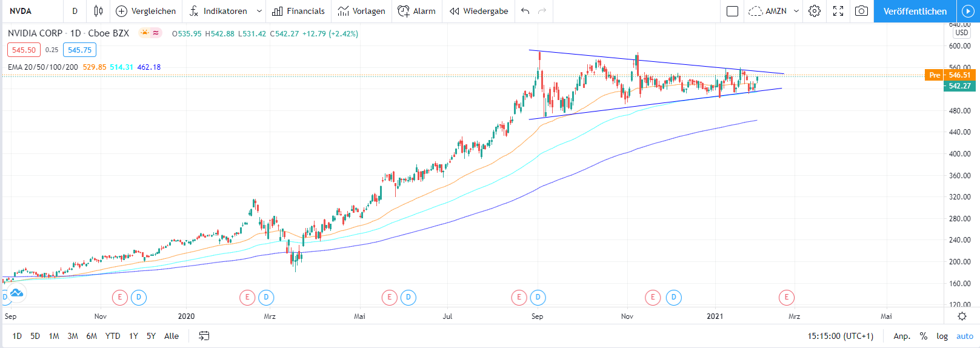
Task: Click the Veröffentlichen button
Action: click(x=915, y=11)
